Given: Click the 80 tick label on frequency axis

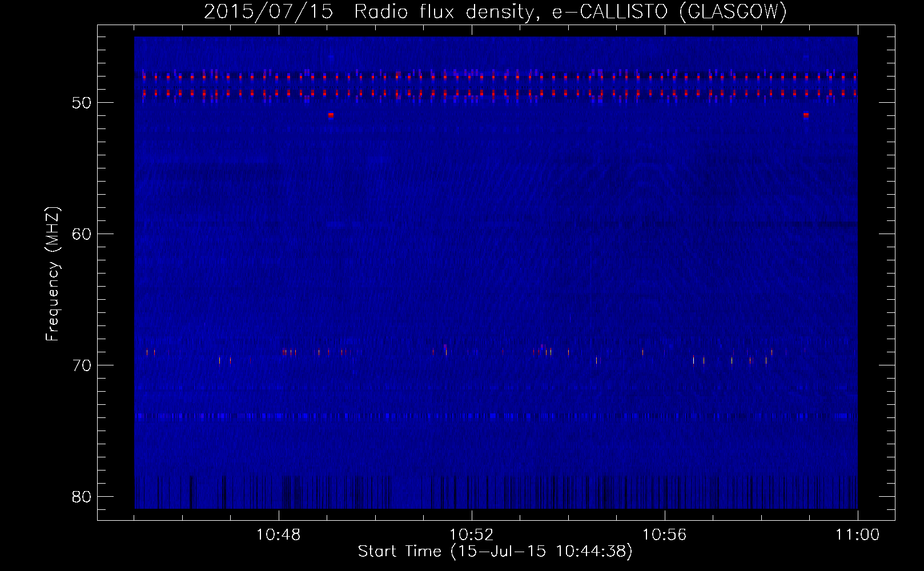Looking at the screenshot, I should 82,497.
